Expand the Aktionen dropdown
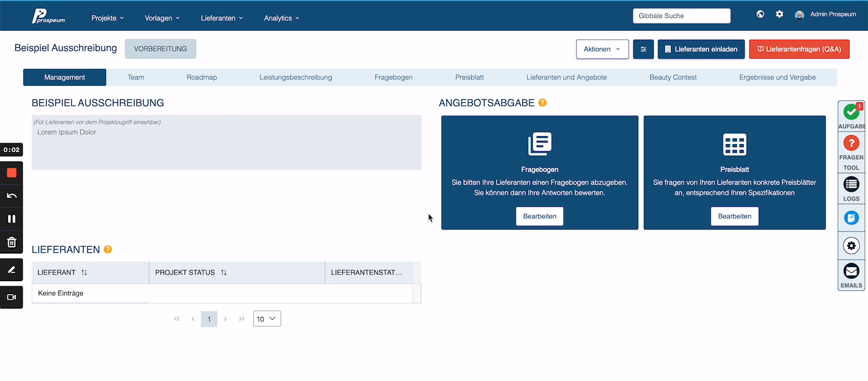Screen dimensions: 868x381 click(602, 49)
